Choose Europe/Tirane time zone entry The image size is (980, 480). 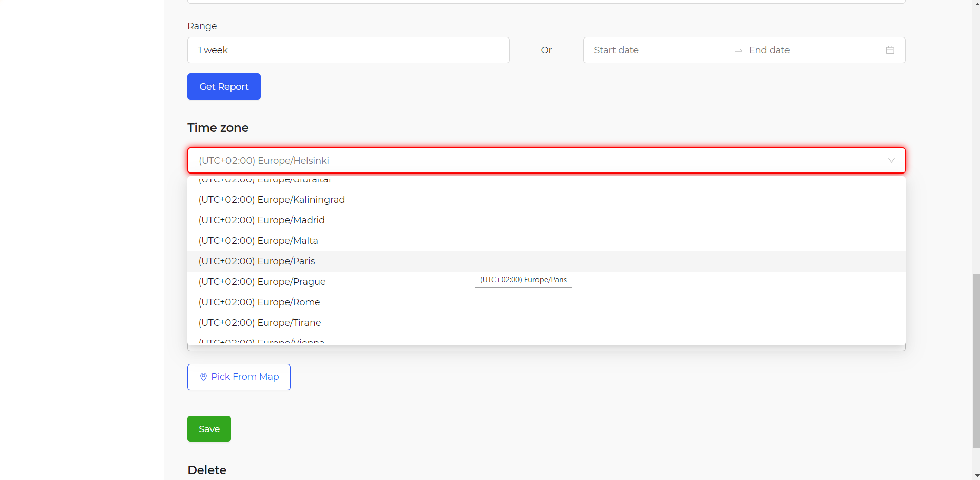(260, 323)
